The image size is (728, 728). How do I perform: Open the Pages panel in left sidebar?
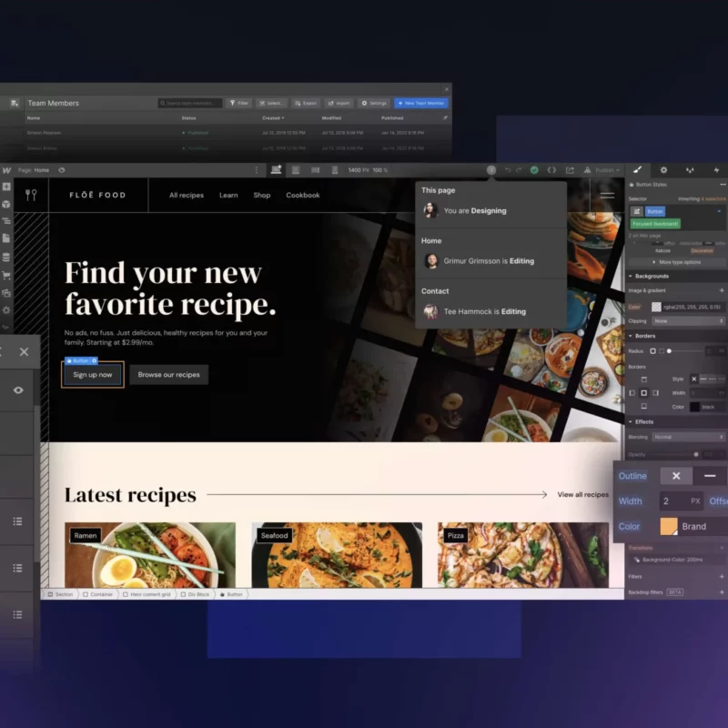[6, 238]
